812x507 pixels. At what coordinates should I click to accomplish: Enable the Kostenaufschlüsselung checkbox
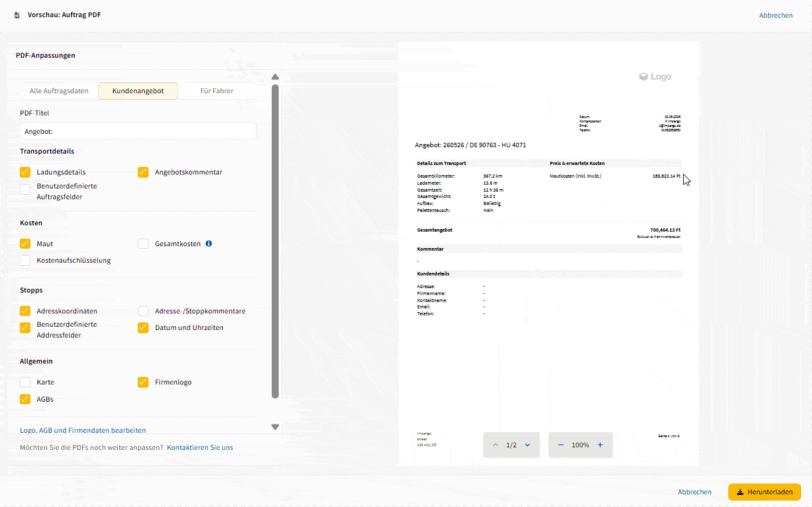click(25, 260)
